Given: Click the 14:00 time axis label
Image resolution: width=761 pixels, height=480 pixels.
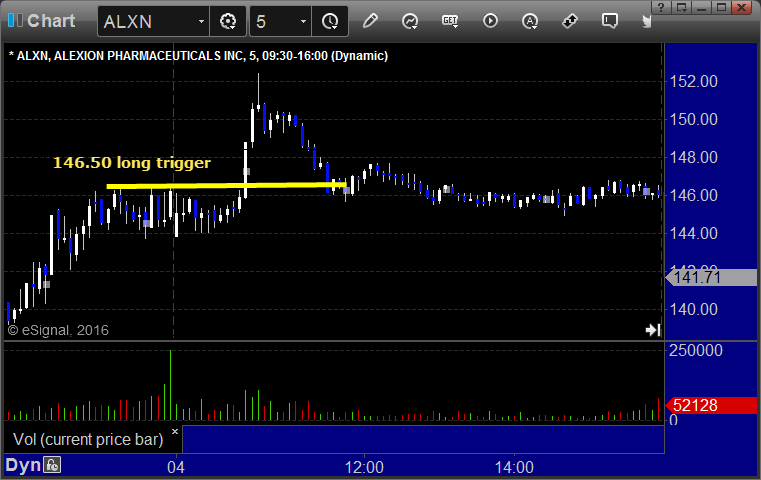Looking at the screenshot, I should click(x=514, y=467).
